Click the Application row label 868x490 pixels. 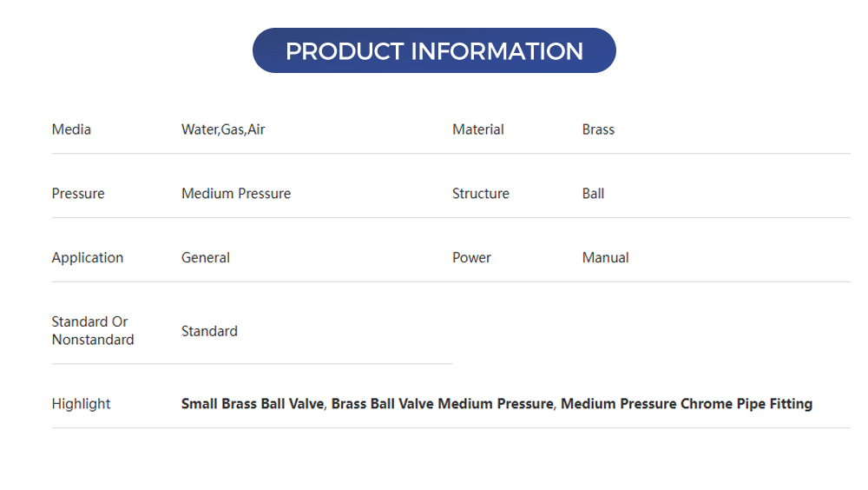tap(88, 258)
